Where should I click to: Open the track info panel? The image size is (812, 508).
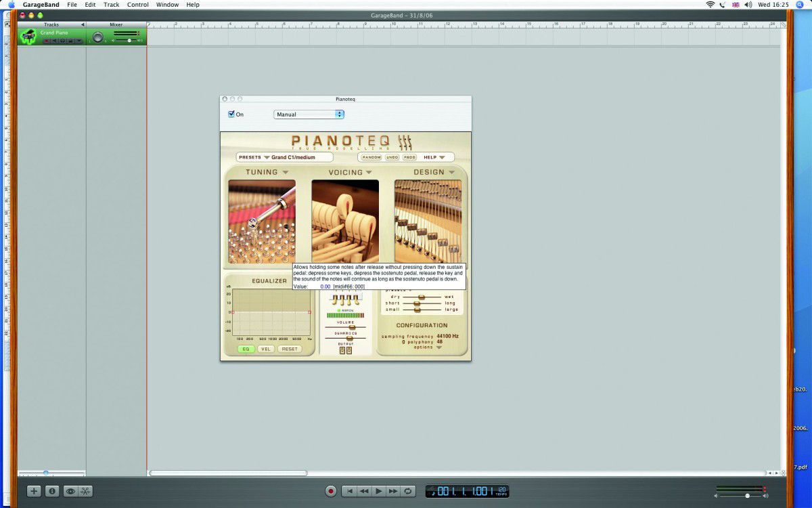coord(52,492)
